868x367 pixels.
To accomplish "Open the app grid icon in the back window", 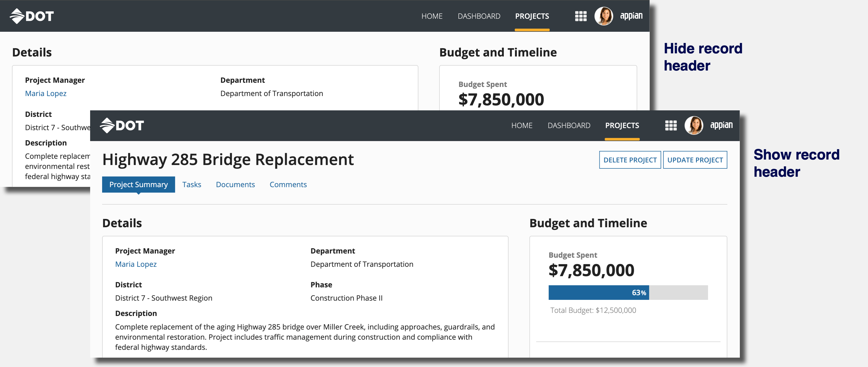I will point(581,16).
